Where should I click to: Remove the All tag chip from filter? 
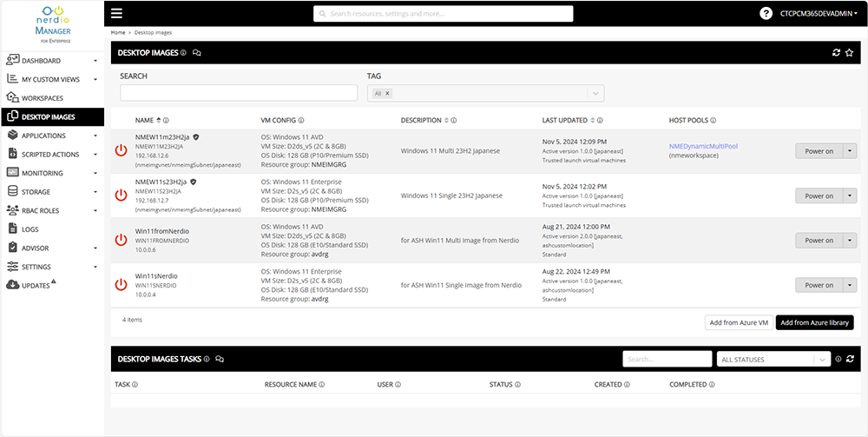coord(387,93)
